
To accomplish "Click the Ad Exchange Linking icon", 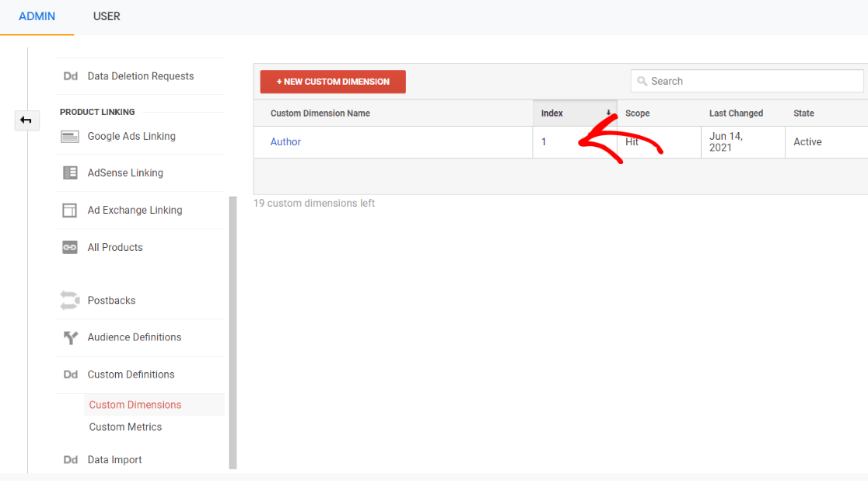I will click(70, 210).
